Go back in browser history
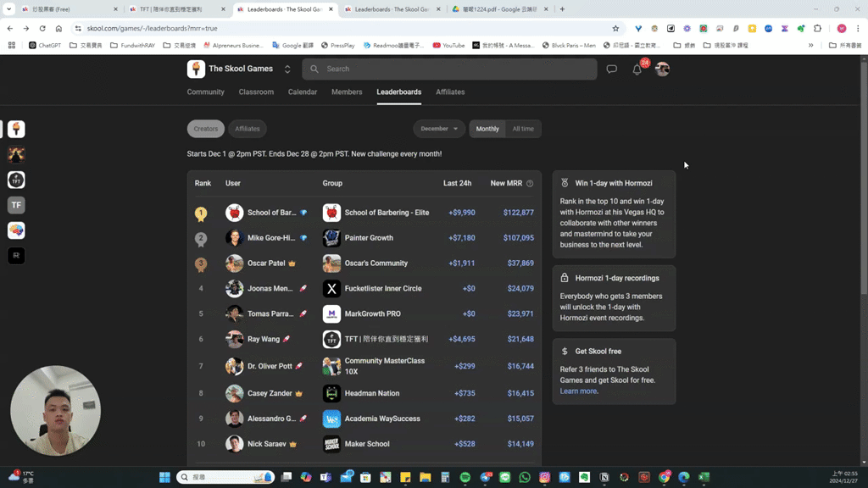 pyautogui.click(x=10, y=28)
